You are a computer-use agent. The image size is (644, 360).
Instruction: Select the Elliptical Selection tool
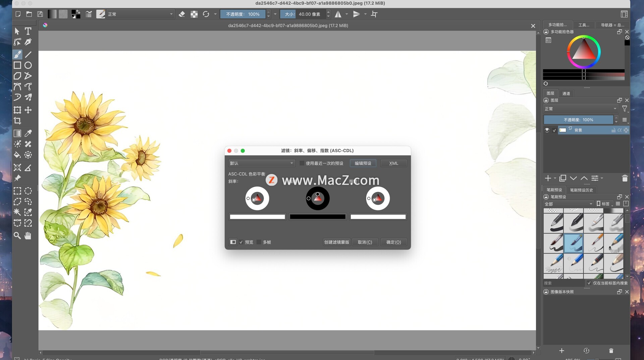point(28,191)
